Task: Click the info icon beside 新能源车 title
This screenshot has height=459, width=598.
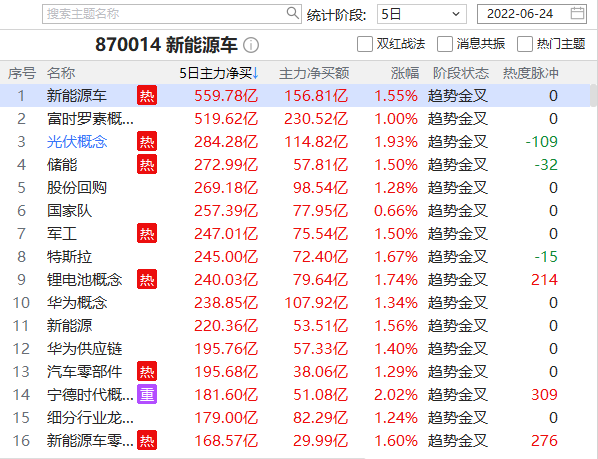Action: tap(251, 45)
